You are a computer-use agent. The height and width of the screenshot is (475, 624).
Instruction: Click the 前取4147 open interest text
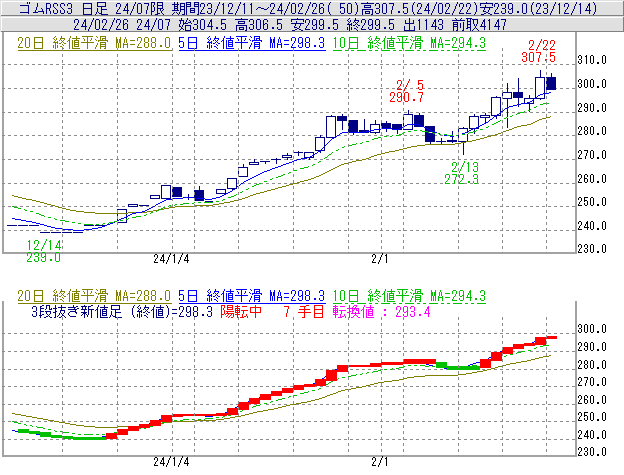pyautogui.click(x=479, y=25)
